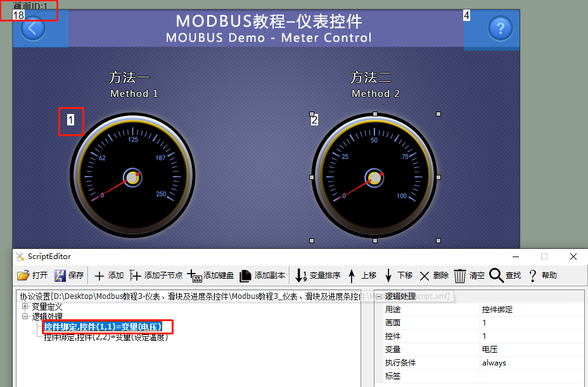Add a new item with 添加
The width and height of the screenshot is (588, 387).
point(109,276)
